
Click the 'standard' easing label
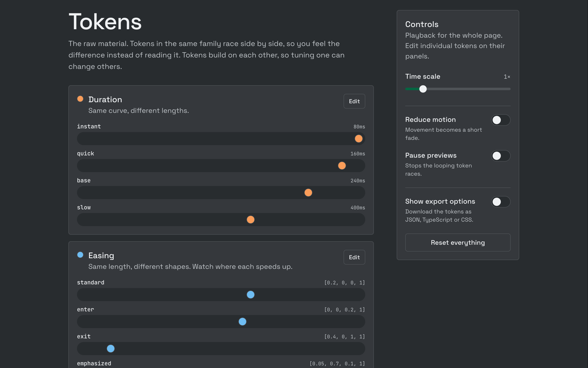click(x=91, y=283)
